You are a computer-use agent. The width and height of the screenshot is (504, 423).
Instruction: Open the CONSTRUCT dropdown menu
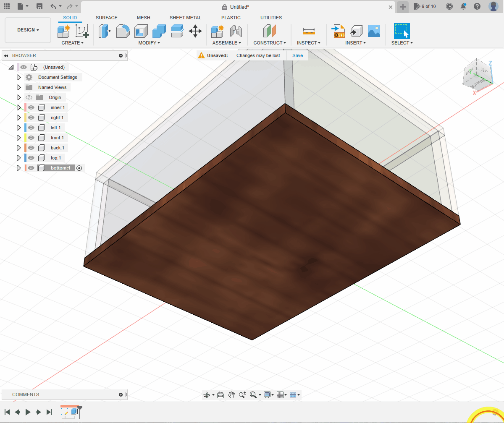tap(270, 43)
